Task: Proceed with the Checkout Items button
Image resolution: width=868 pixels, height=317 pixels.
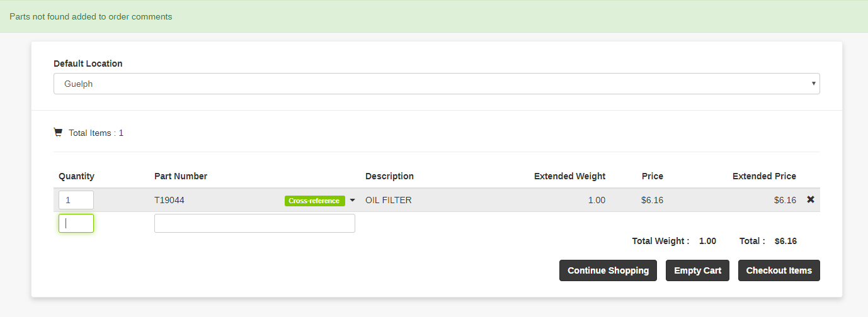Action: coord(779,270)
